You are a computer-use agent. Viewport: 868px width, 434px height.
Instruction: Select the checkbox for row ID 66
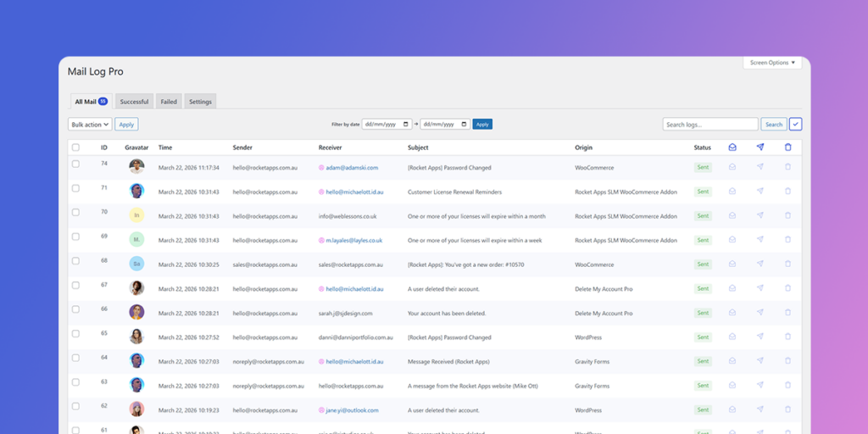(75, 309)
